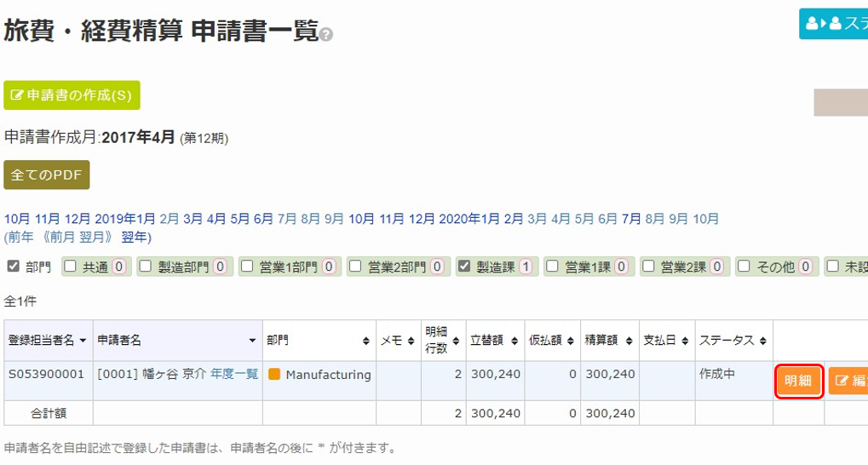Sort by 仮払額 column using its arrows

coord(571,341)
